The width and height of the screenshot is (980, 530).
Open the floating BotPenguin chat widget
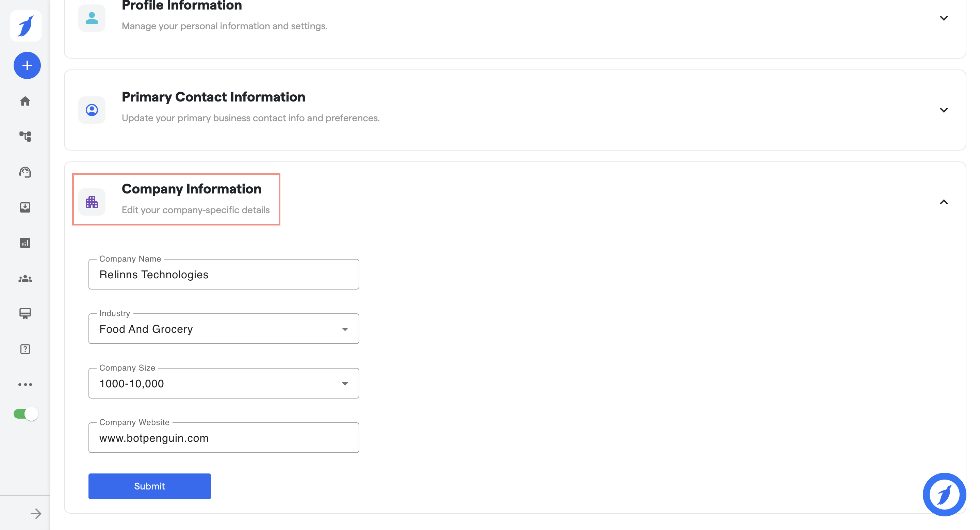[944, 494]
